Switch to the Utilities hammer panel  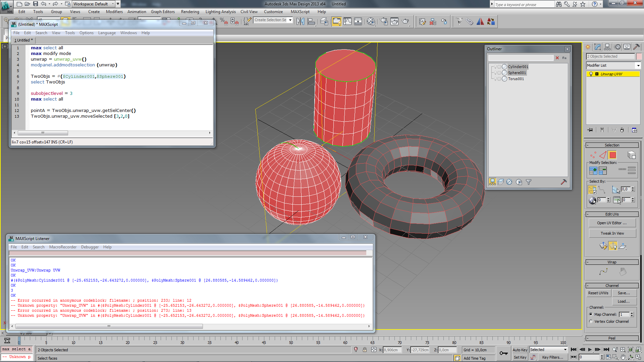point(636,47)
